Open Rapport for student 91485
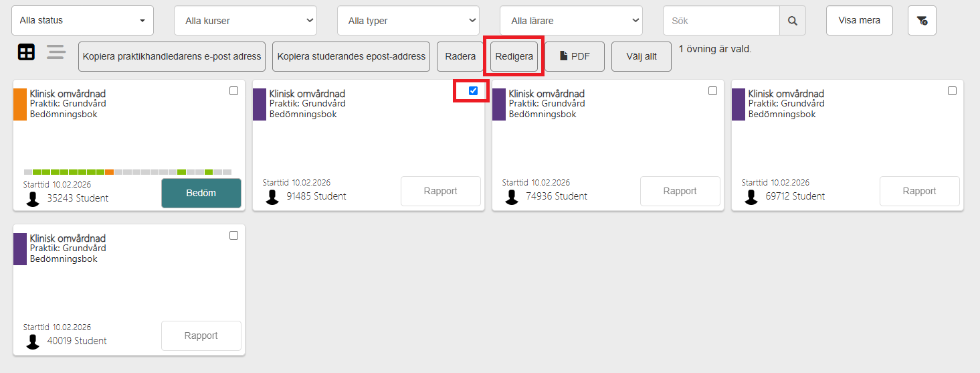 pos(441,192)
